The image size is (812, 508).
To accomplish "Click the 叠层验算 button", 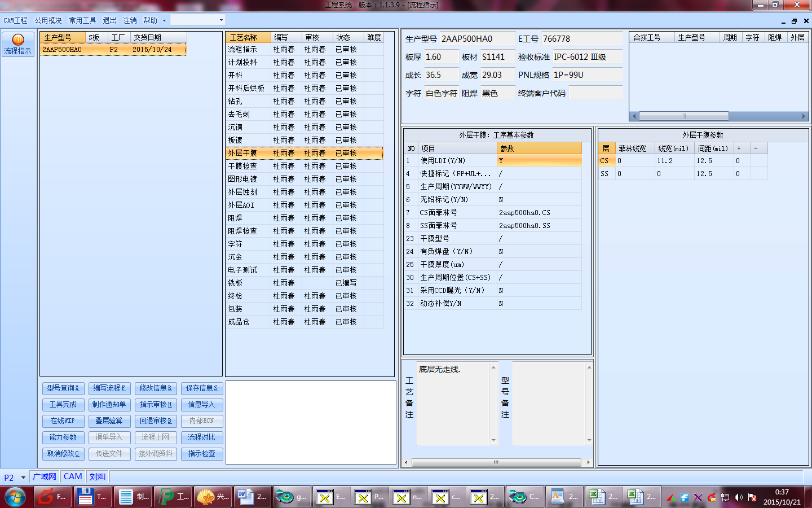I will (x=109, y=421).
